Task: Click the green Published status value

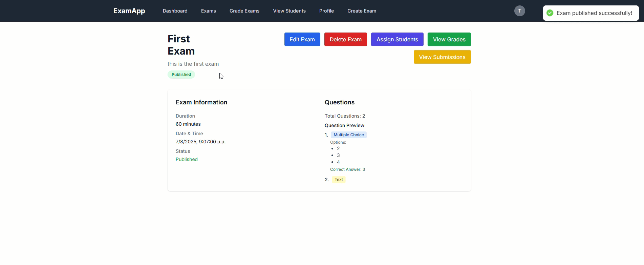Action: [x=187, y=159]
